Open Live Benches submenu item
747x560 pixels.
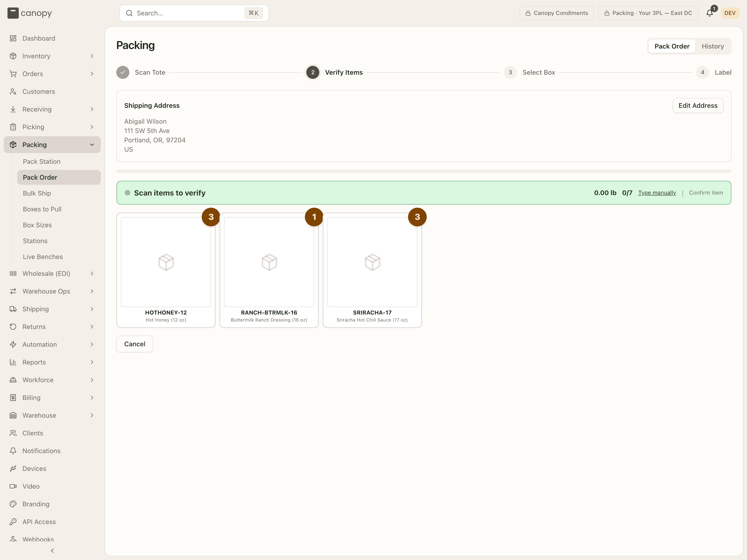(x=59, y=256)
